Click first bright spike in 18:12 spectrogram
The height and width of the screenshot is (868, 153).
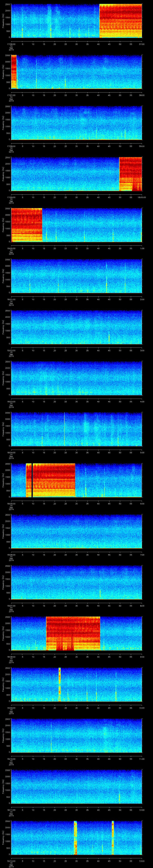pyautogui.click(x=75, y=837)
